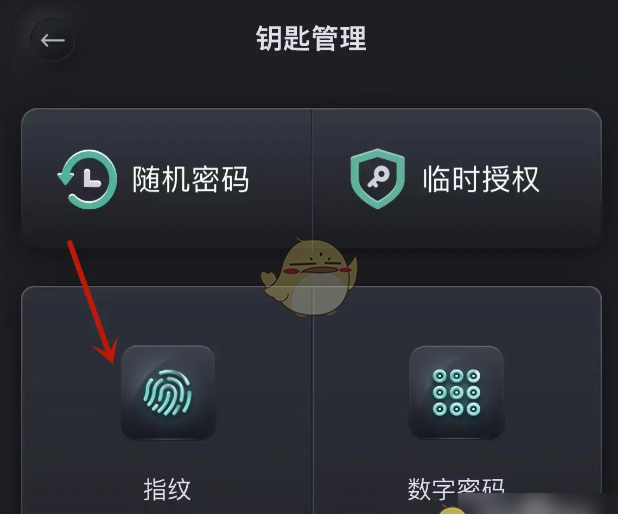Screen dimensions: 618x514
Task: Tap the 指纹 label under the fingerprint icon
Action: tap(167, 489)
